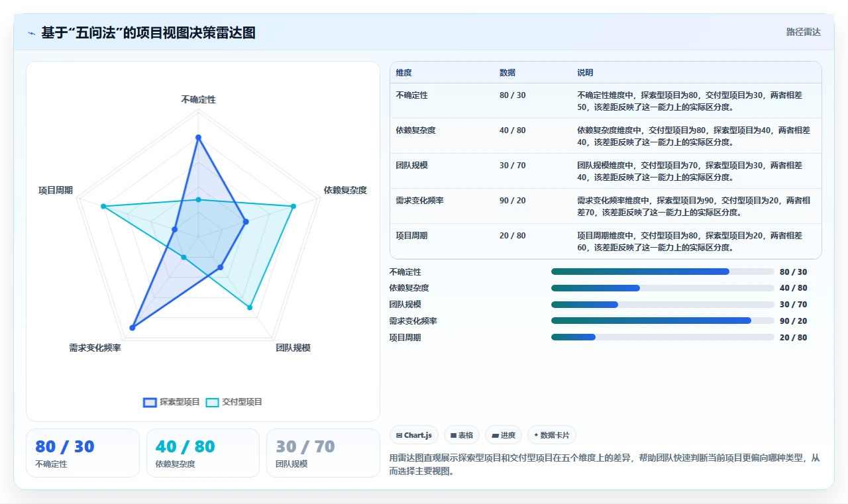Select the 团队规模 progress bar
The height and width of the screenshot is (504, 848).
pos(662,305)
